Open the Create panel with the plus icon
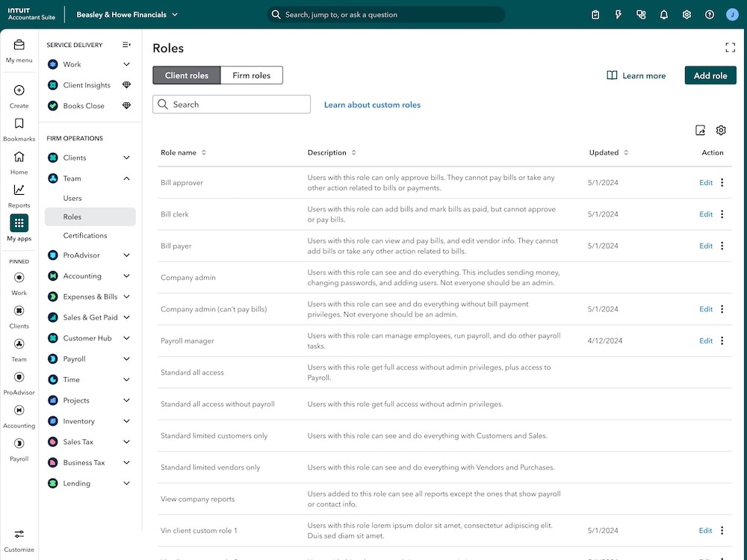Image resolution: width=747 pixels, height=560 pixels. click(x=19, y=91)
